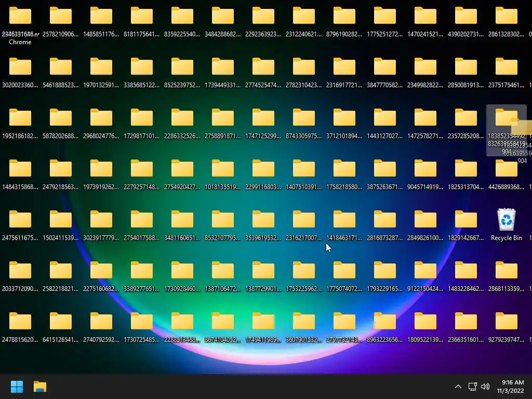
Task: Select folder icon named 2782310423...
Action: [x=304, y=67]
